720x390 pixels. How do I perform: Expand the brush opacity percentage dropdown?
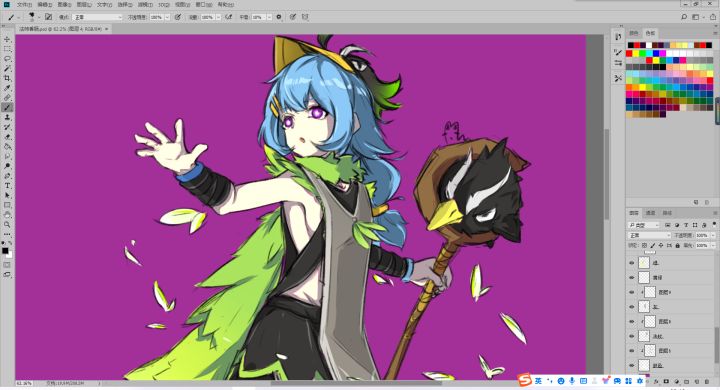[167, 17]
